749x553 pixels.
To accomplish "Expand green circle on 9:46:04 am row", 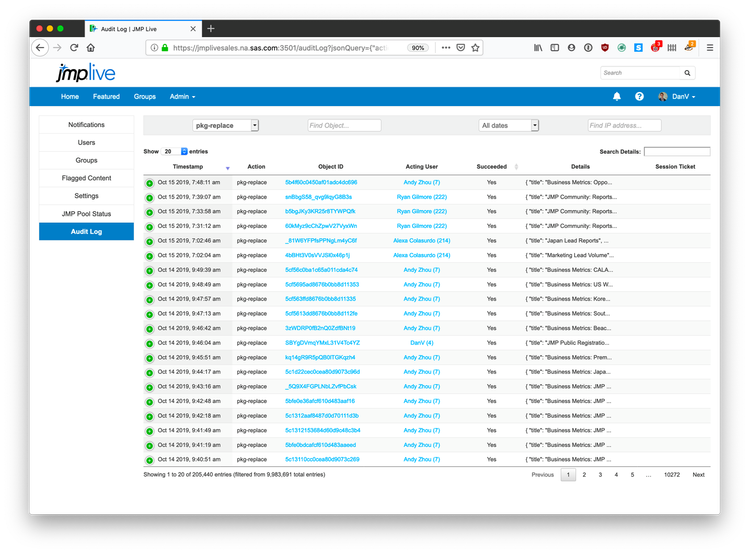I will coord(150,343).
